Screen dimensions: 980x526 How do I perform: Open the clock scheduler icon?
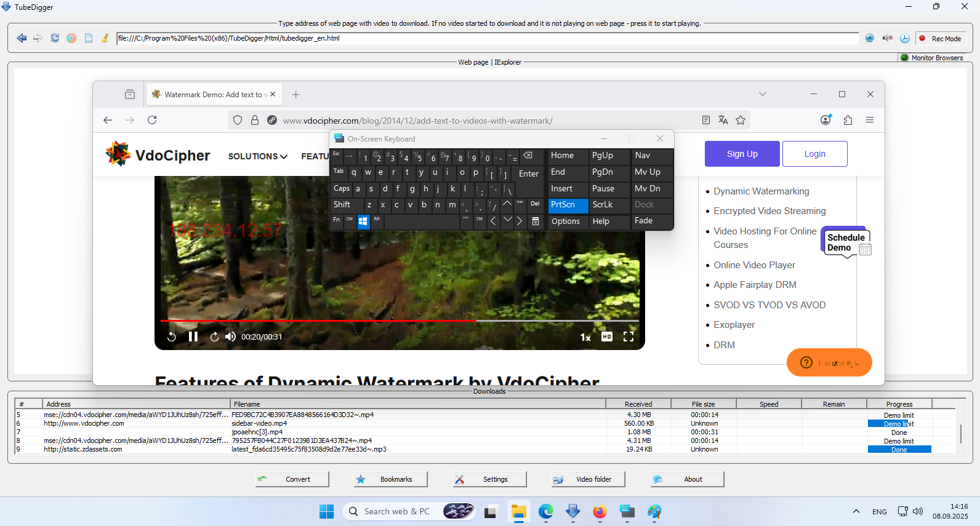[x=905, y=38]
